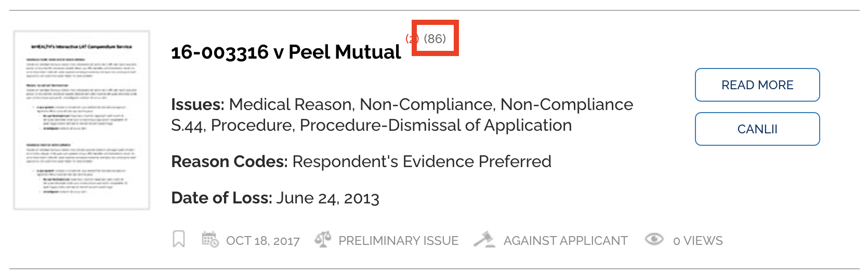Click the Date of Loss label
The height and width of the screenshot is (275, 868).
[x=221, y=198]
